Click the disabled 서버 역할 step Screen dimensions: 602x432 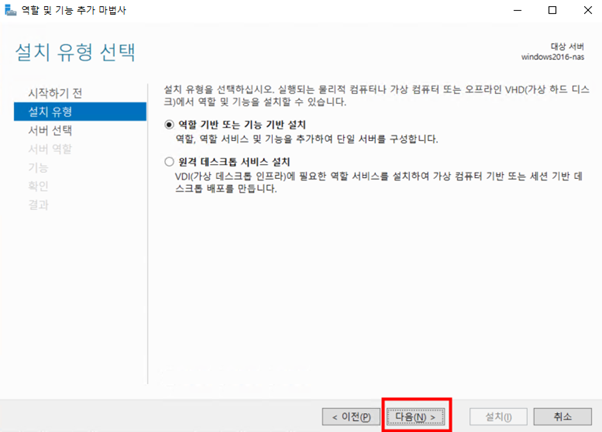[x=50, y=149]
